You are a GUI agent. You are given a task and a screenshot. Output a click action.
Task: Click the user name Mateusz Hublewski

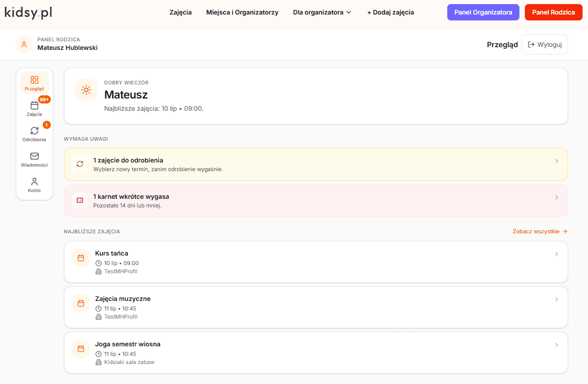point(67,48)
